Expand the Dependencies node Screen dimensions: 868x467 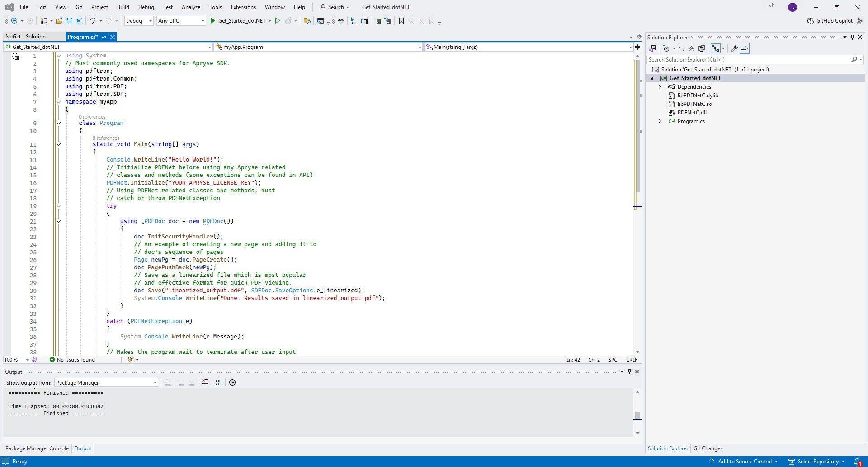(660, 86)
